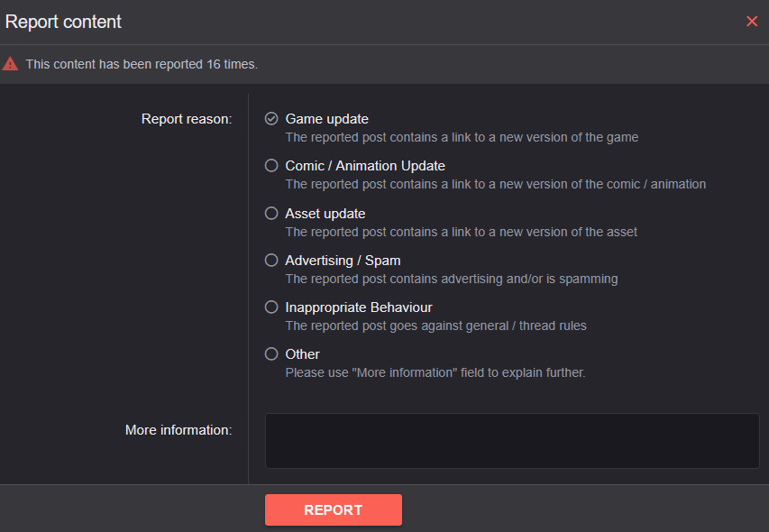Click the "Inappropriate Behaviour" label text
This screenshot has width=769, height=532.
359,307
